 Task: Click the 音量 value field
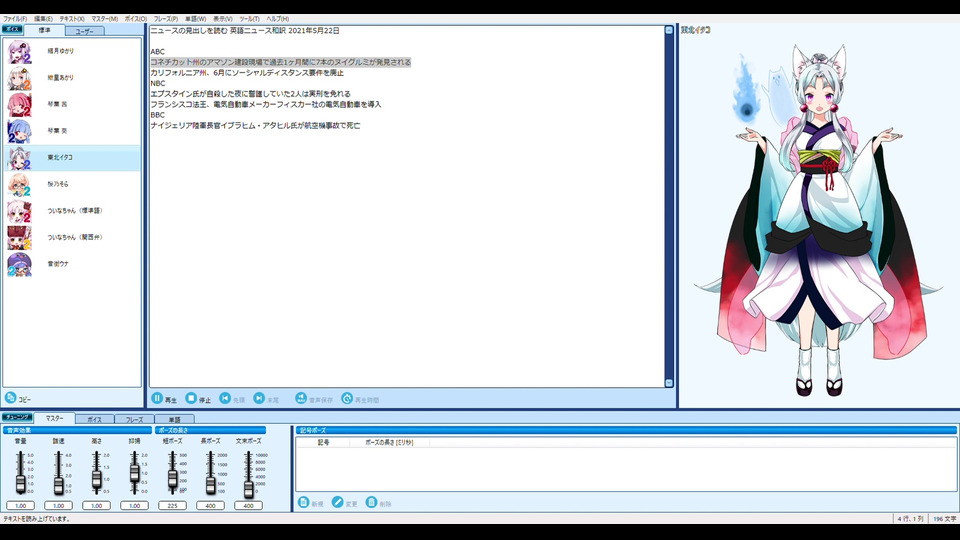point(21,506)
